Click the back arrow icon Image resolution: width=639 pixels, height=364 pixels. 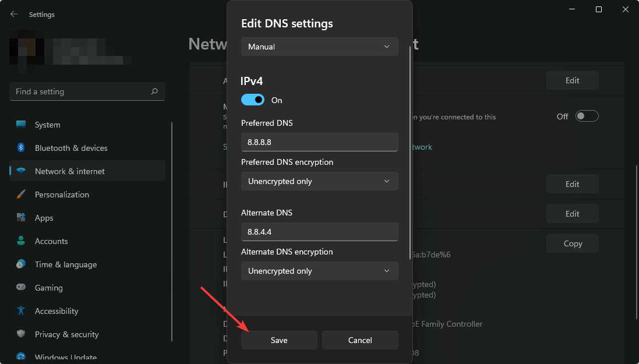click(x=13, y=14)
